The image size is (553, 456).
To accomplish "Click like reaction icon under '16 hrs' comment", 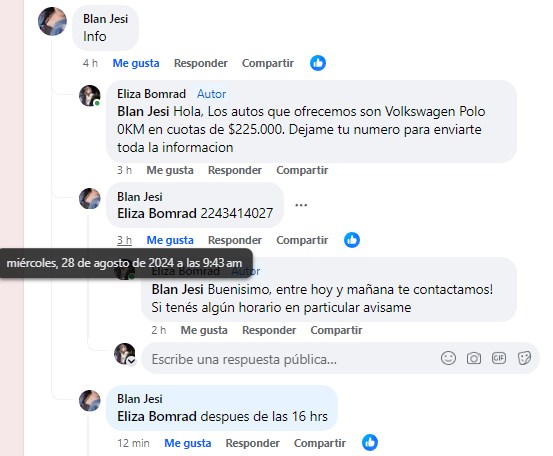I will (370, 443).
